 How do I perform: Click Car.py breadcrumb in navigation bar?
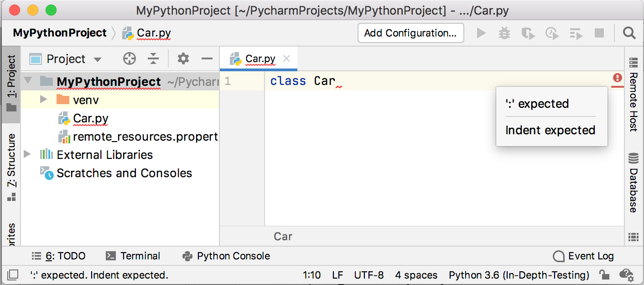[147, 33]
